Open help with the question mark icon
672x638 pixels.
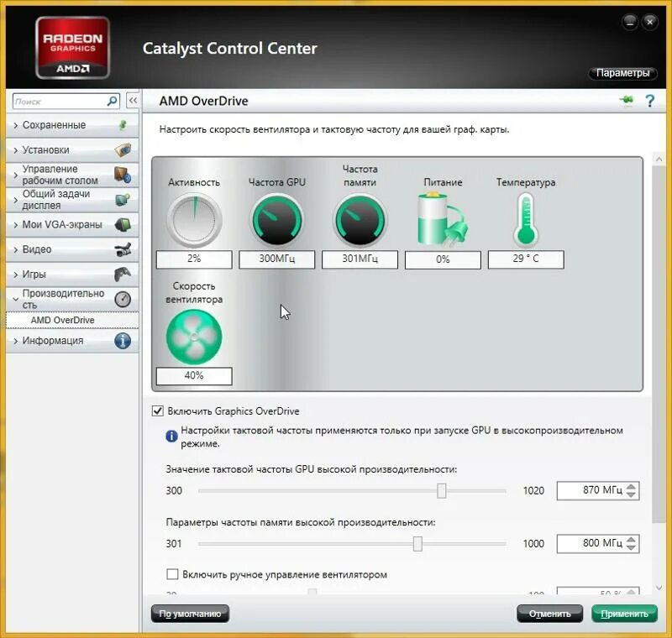tap(649, 101)
